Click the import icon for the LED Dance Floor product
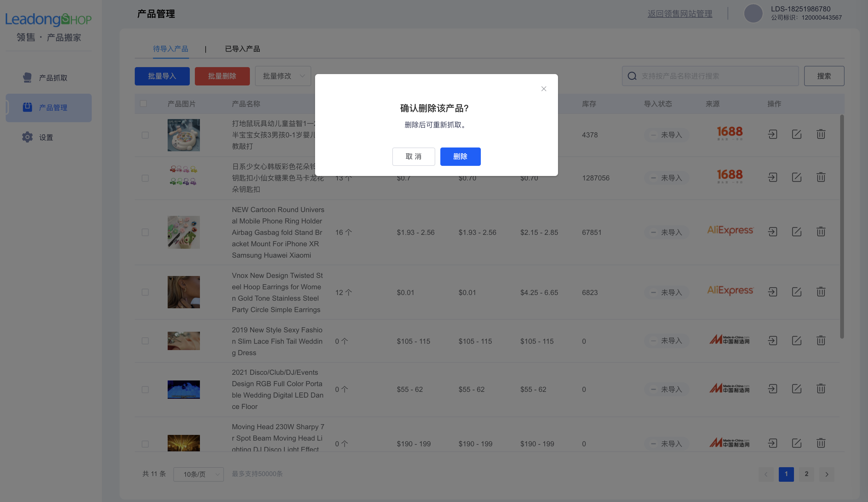868x502 pixels. pos(772,389)
